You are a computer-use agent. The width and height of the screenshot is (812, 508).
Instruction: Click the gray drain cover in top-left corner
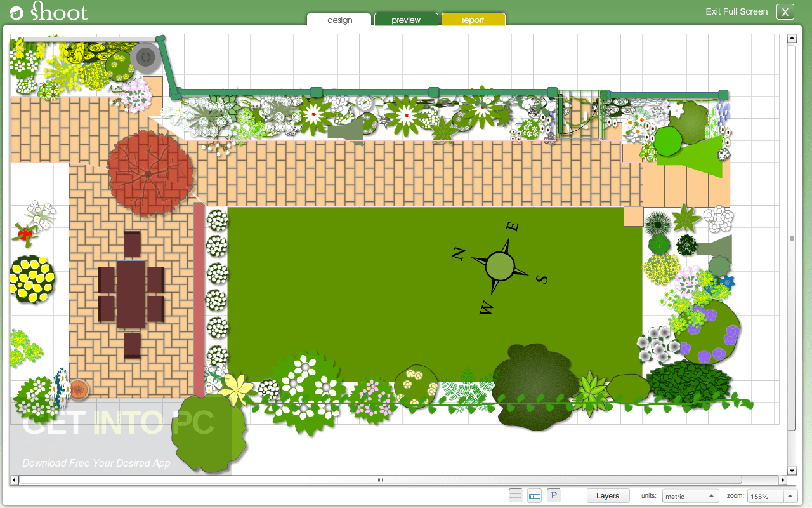click(x=146, y=58)
